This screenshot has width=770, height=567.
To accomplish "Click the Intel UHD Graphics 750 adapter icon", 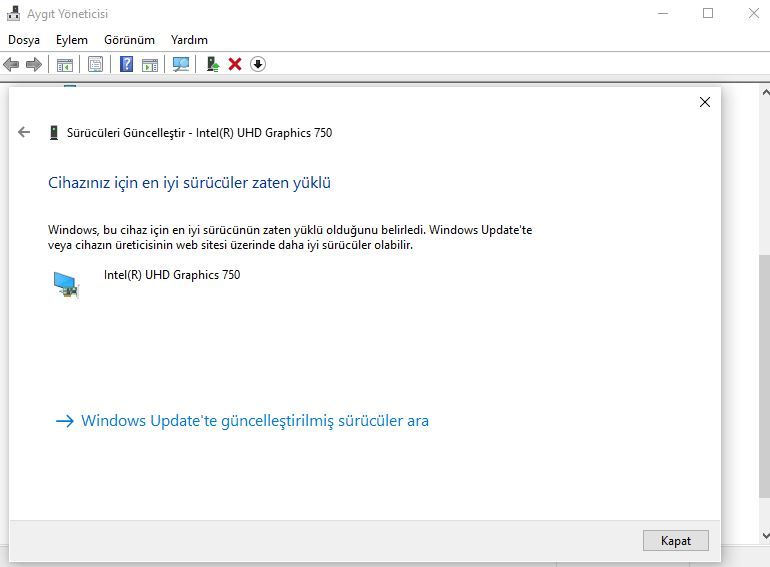I will [x=66, y=285].
